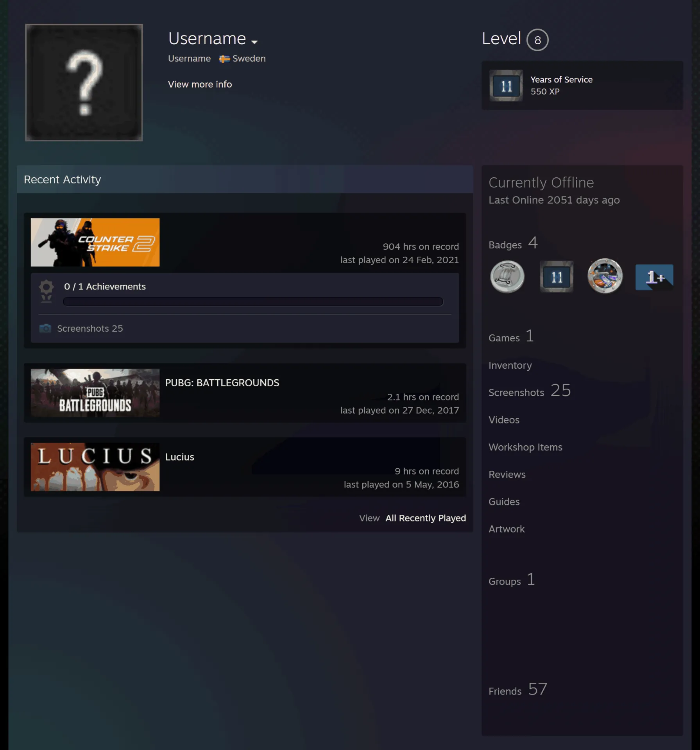Open the Groups 1 link

(x=511, y=580)
